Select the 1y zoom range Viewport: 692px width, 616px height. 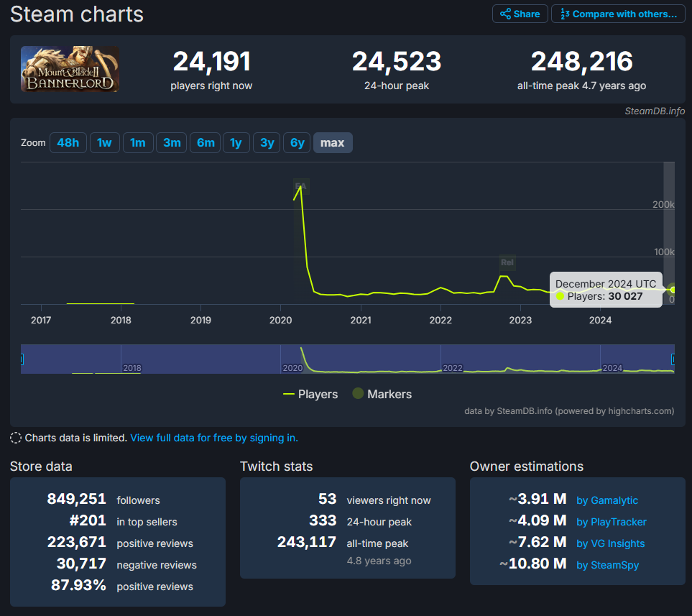coord(236,142)
